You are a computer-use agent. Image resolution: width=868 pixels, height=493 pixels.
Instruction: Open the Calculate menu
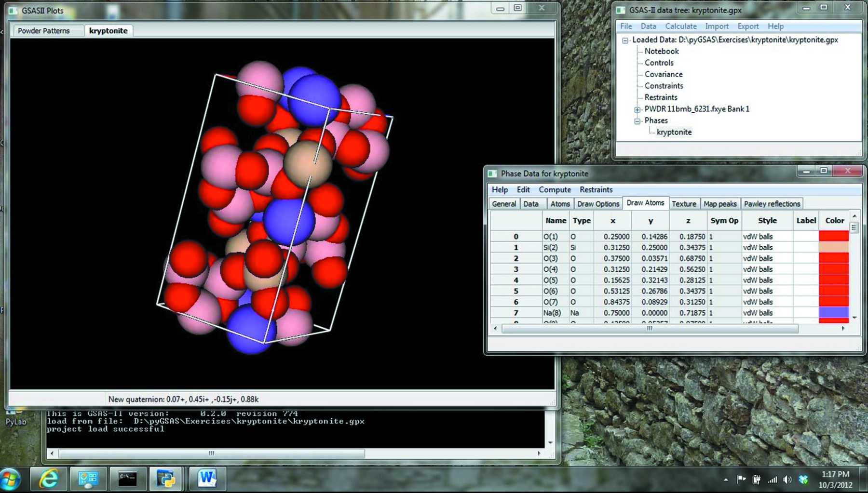[681, 27]
